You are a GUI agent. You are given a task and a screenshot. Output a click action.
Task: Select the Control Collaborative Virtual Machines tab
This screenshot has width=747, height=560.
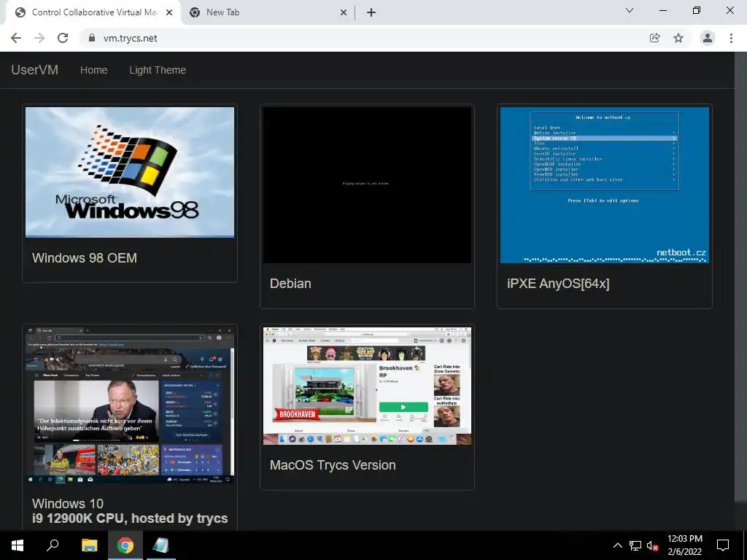(x=93, y=13)
